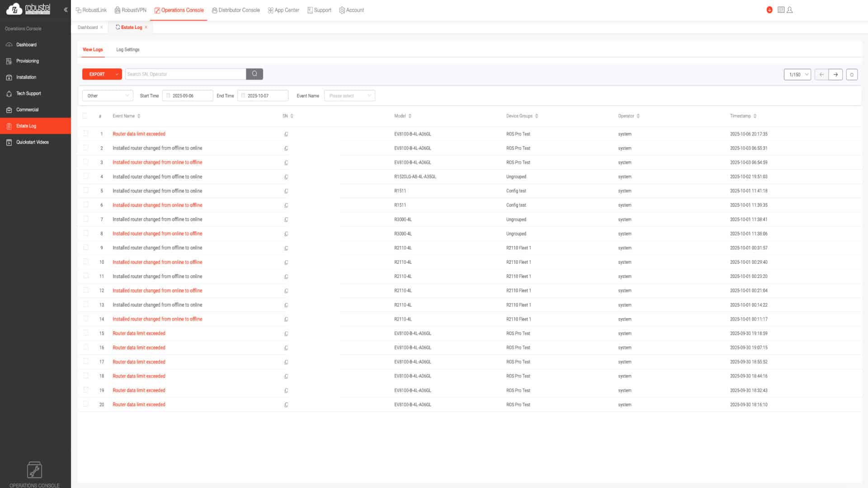Click the EXPORT button
This screenshot has height=488, width=868.
coord(97,74)
